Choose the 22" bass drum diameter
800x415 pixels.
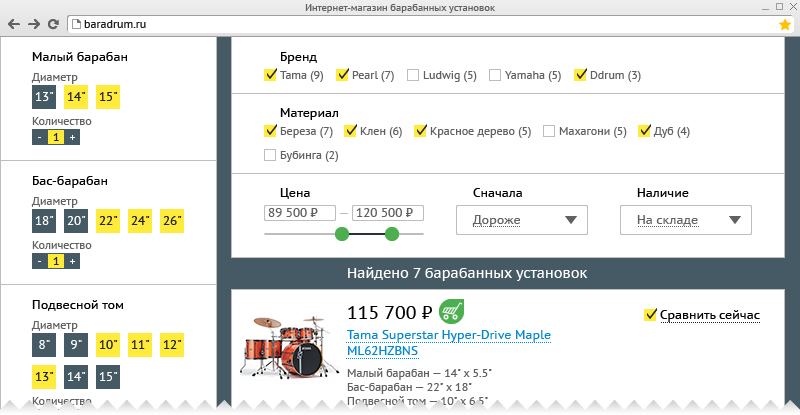[x=108, y=221]
